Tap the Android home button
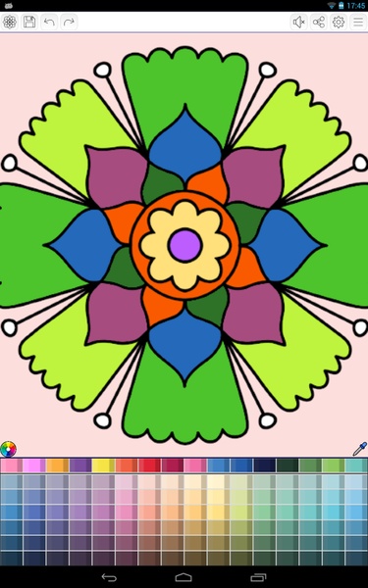Screen dimensions: 368x588 click(184, 577)
